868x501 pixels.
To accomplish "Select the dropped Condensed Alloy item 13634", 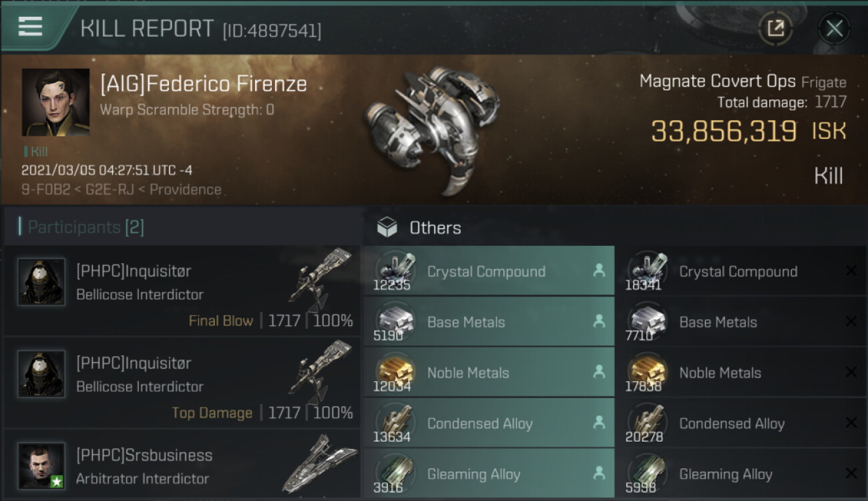I will [489, 424].
